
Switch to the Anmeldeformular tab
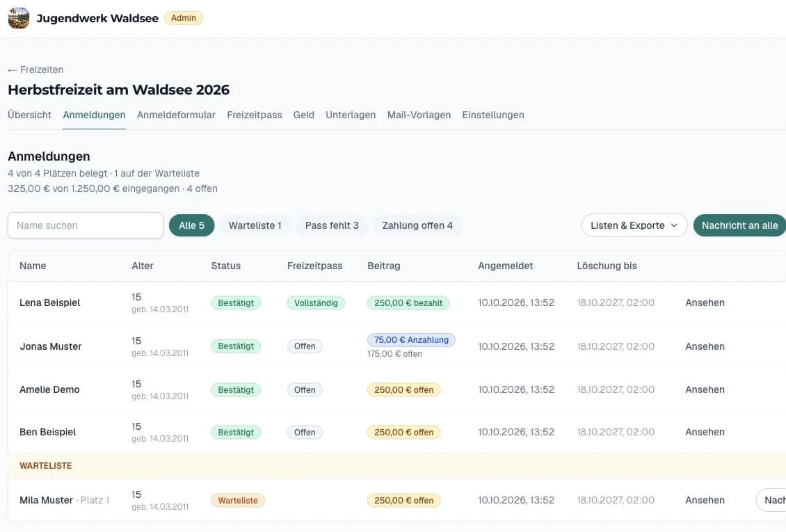click(176, 115)
